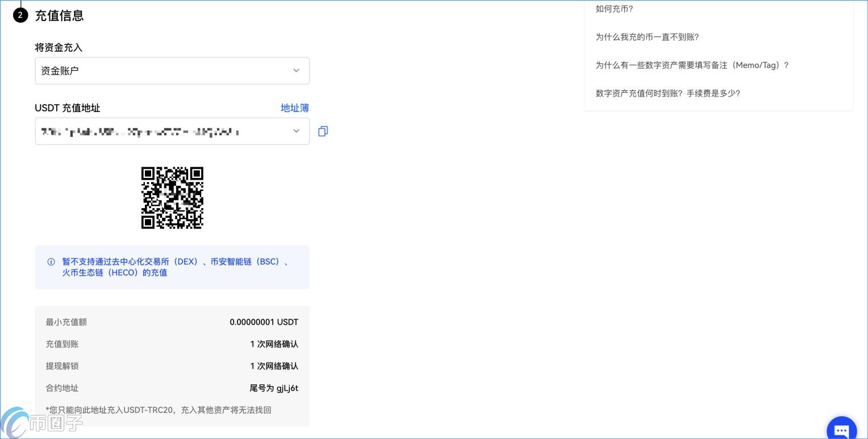Open FAQ about Memo/Tag requirement
Image resolution: width=868 pixels, height=439 pixels.
(692, 65)
